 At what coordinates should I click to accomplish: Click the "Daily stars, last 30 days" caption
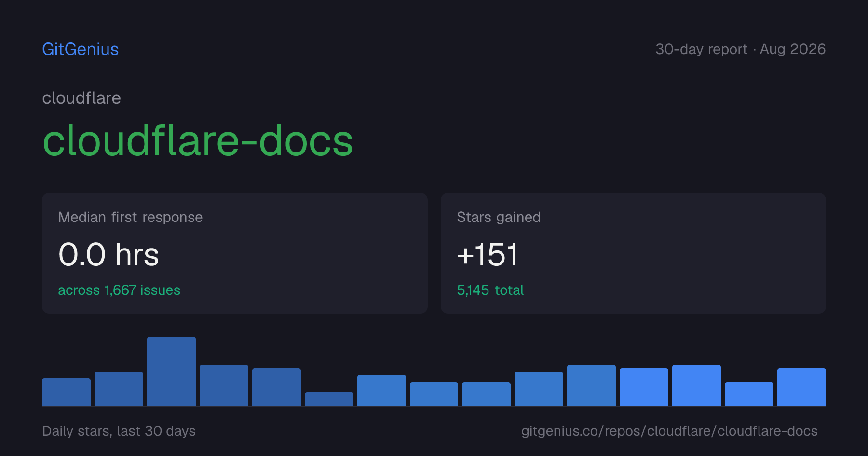pos(119,431)
